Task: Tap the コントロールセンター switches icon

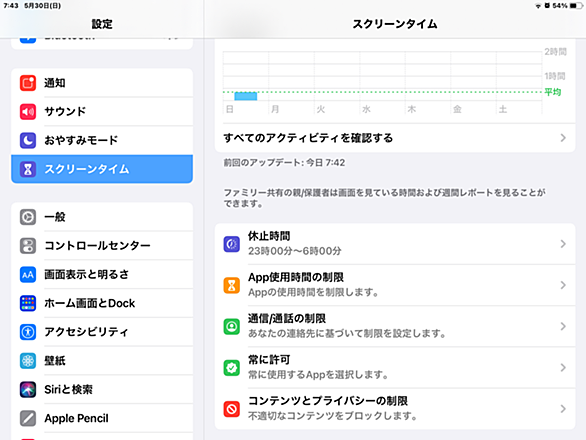Action: (28, 246)
